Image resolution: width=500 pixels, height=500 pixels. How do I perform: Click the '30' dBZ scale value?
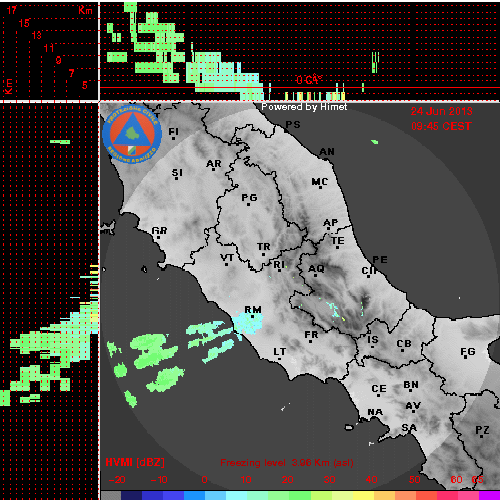click(329, 480)
